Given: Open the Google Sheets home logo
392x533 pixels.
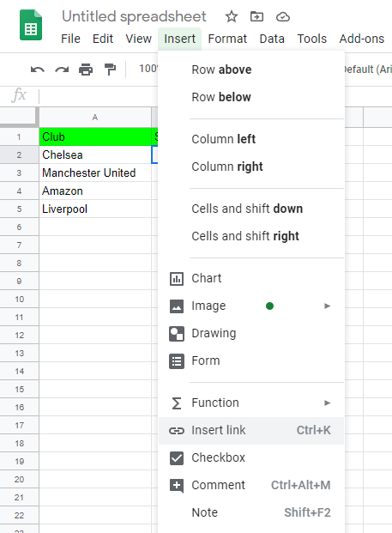Looking at the screenshot, I should [x=31, y=25].
